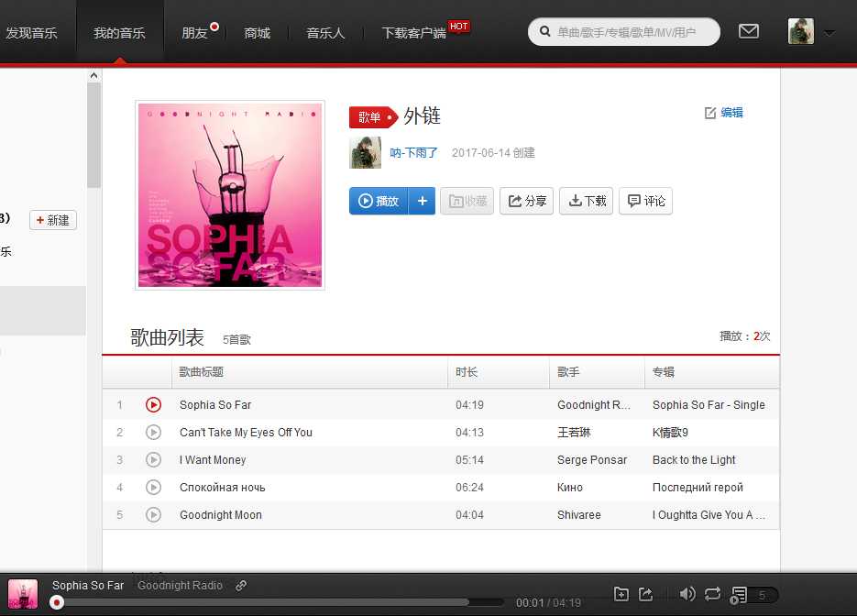
Task: Open artist Shivaree
Action: click(578, 515)
